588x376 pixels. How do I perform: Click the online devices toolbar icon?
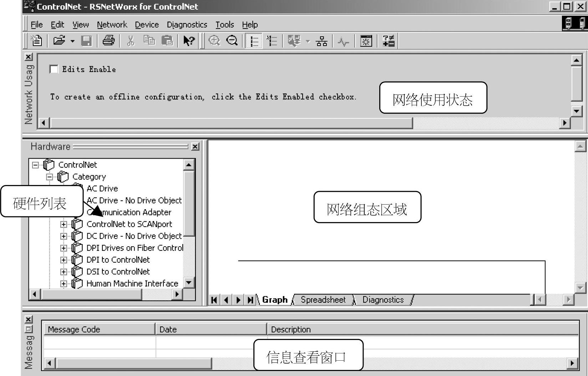tap(294, 41)
